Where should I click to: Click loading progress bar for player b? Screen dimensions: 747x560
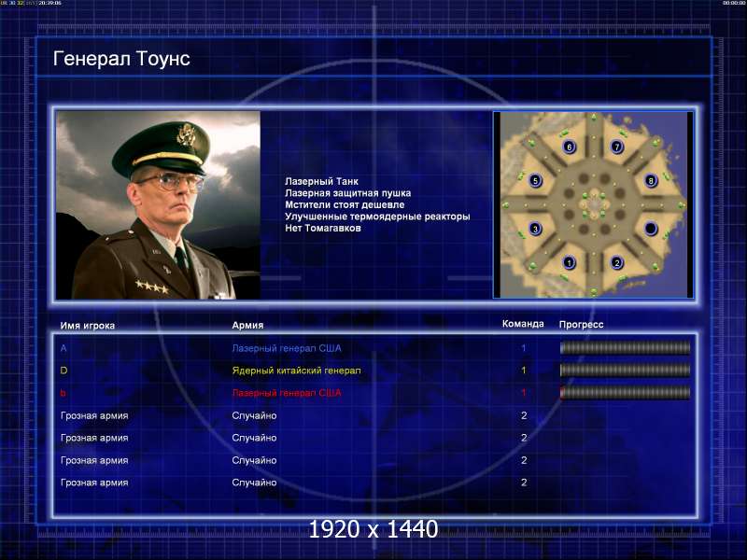[625, 392]
